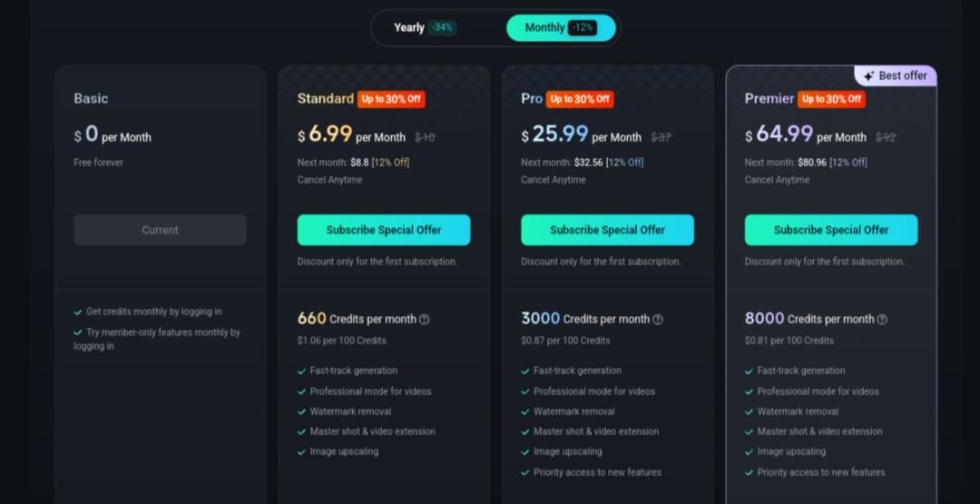The image size is (980, 504).
Task: Click the -34% discount tag on Yearly
Action: tap(443, 27)
